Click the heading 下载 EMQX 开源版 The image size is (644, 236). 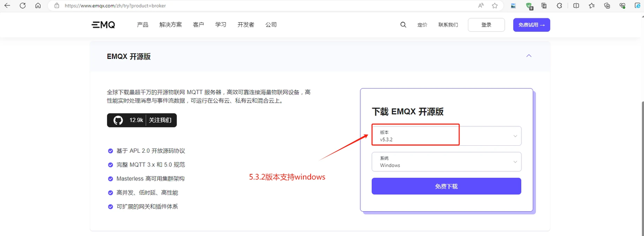407,112
